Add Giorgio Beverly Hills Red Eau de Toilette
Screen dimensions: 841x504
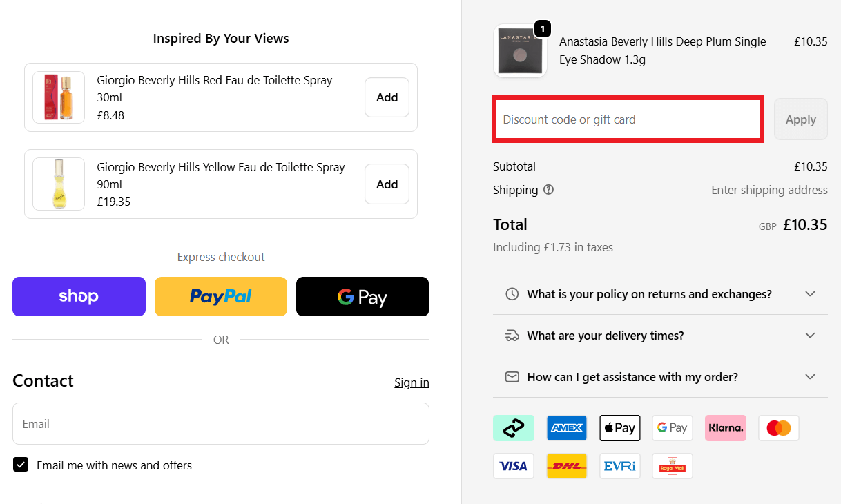[x=387, y=97]
